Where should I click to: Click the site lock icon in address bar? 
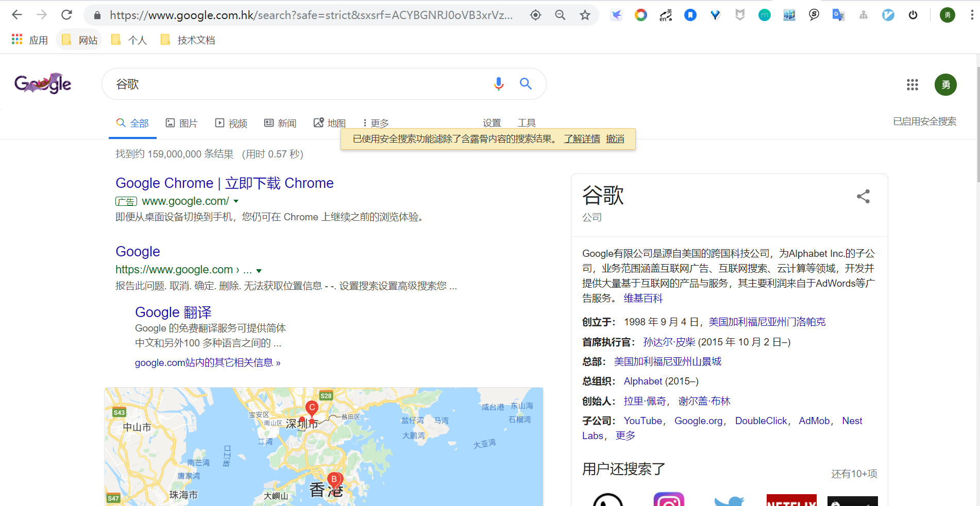(97, 15)
